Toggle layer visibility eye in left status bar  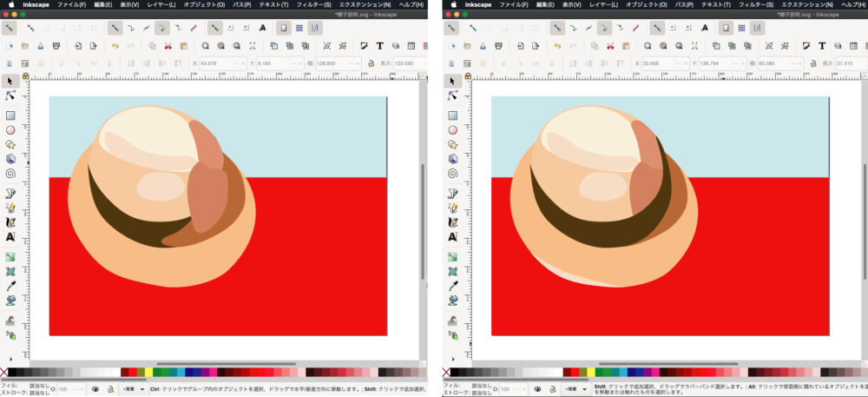[94, 390]
